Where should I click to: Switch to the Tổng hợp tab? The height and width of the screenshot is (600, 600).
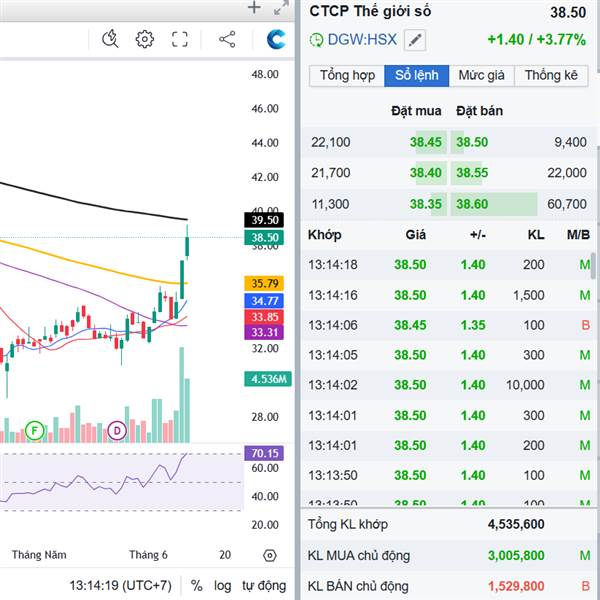coord(347,75)
